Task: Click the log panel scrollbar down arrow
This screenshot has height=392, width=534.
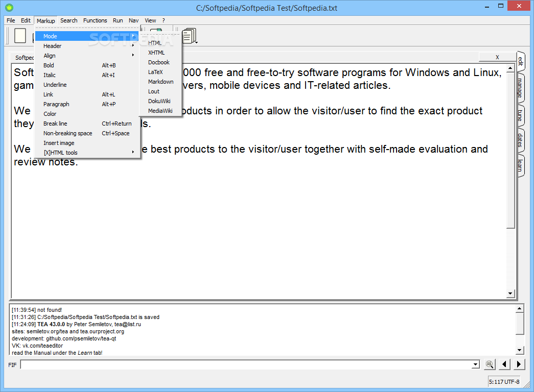Action: (519, 350)
